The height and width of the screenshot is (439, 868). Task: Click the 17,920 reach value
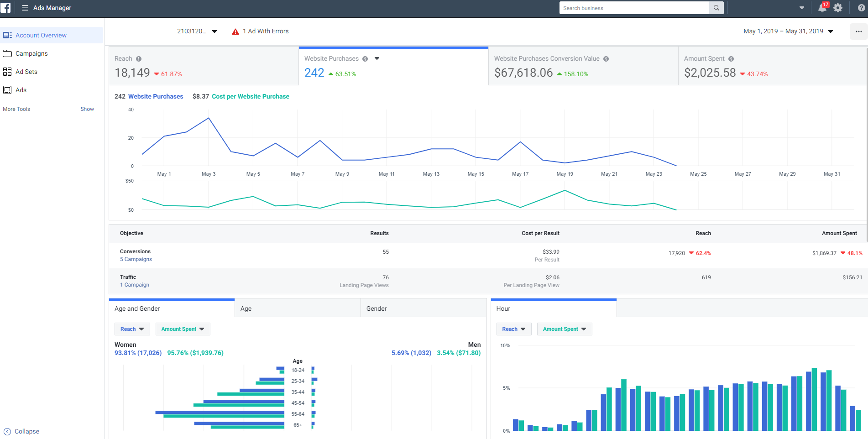click(x=677, y=253)
